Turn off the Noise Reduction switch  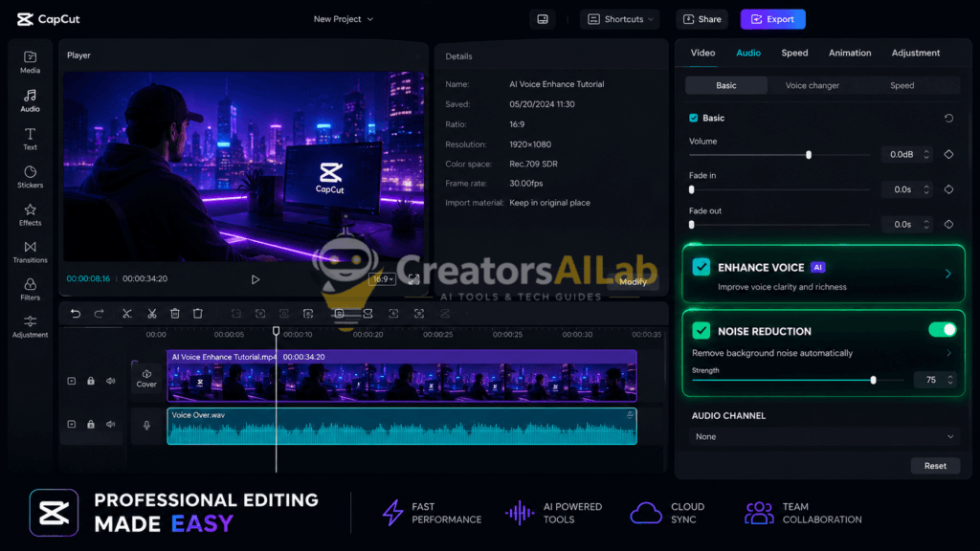click(943, 329)
